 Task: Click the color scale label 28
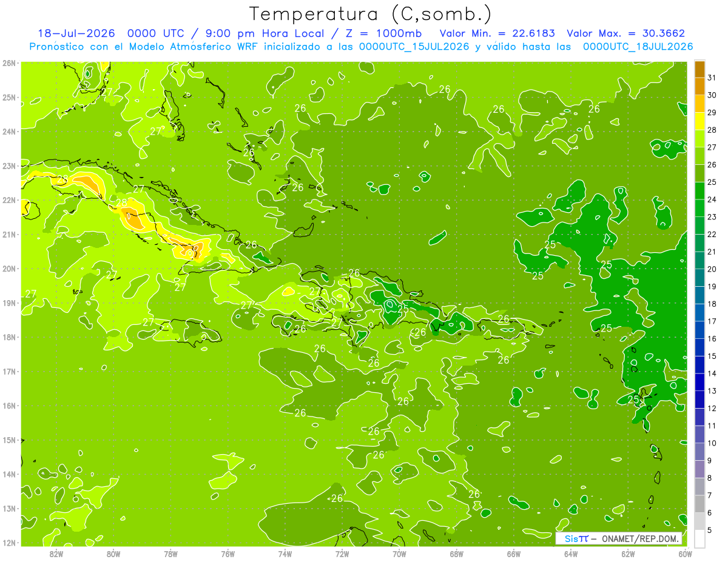click(x=712, y=130)
